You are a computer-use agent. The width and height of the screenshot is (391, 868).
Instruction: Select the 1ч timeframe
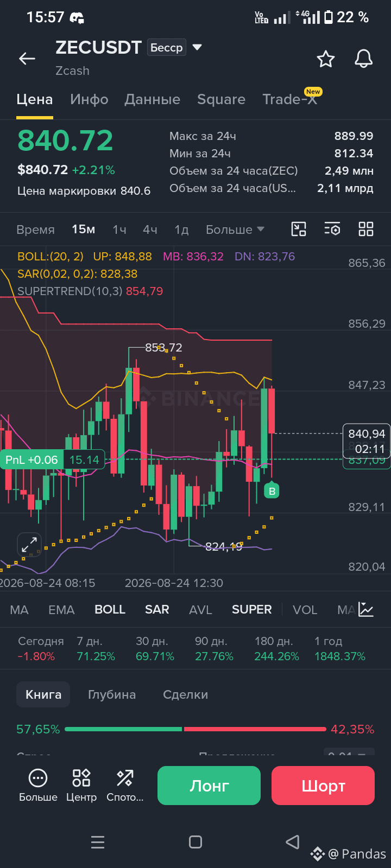pyautogui.click(x=119, y=229)
